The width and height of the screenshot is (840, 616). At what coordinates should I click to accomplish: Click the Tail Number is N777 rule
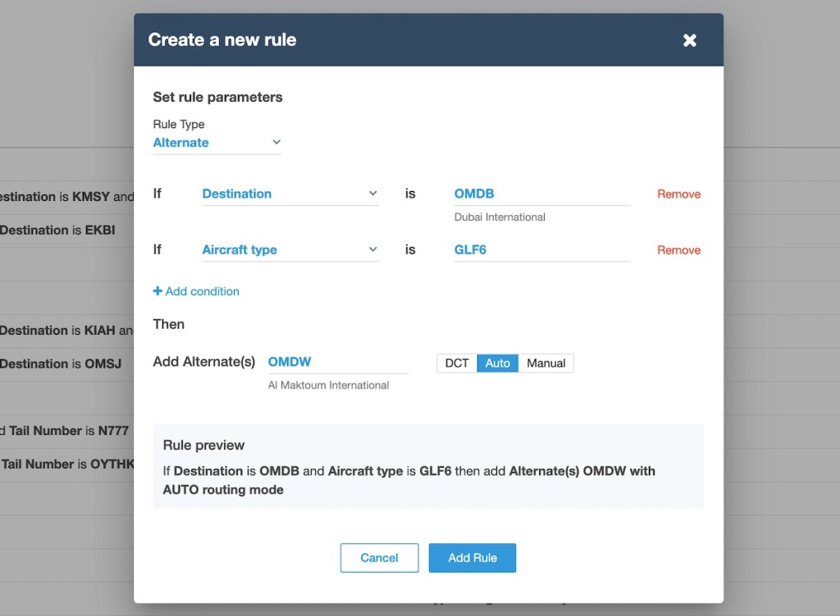(66, 431)
